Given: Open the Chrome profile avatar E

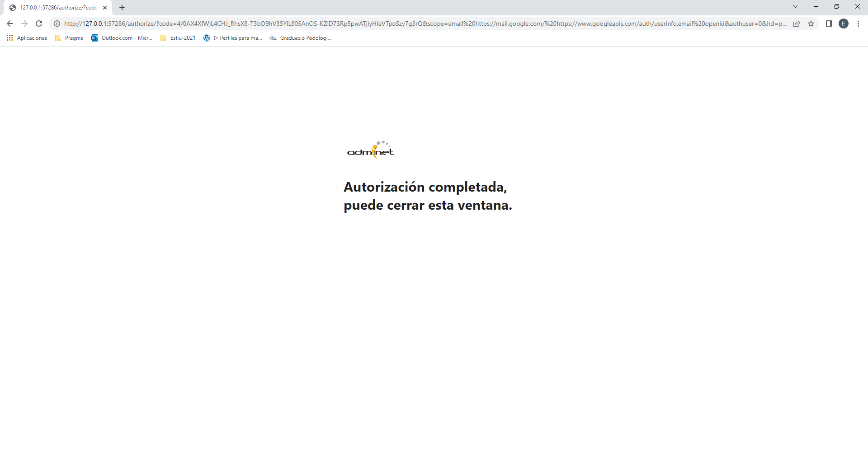Looking at the screenshot, I should click(844, 23).
